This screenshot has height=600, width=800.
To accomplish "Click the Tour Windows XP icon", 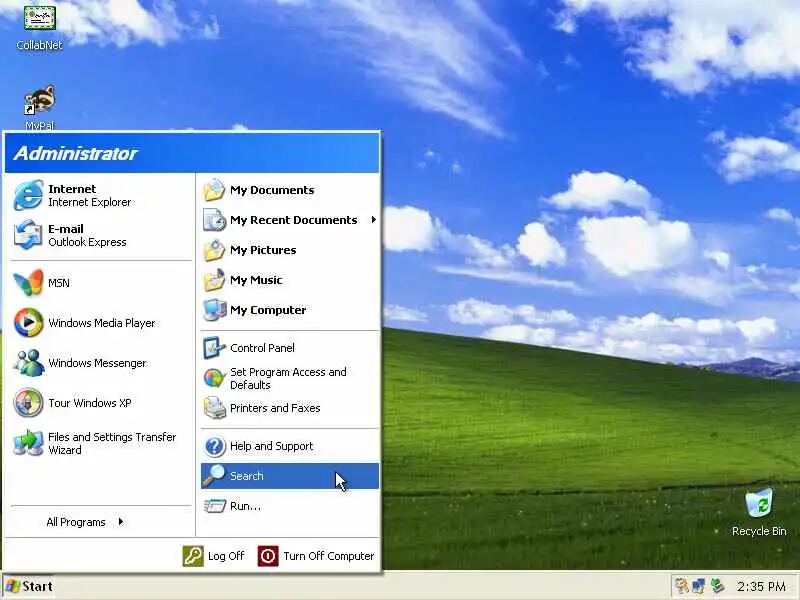I will tap(28, 403).
